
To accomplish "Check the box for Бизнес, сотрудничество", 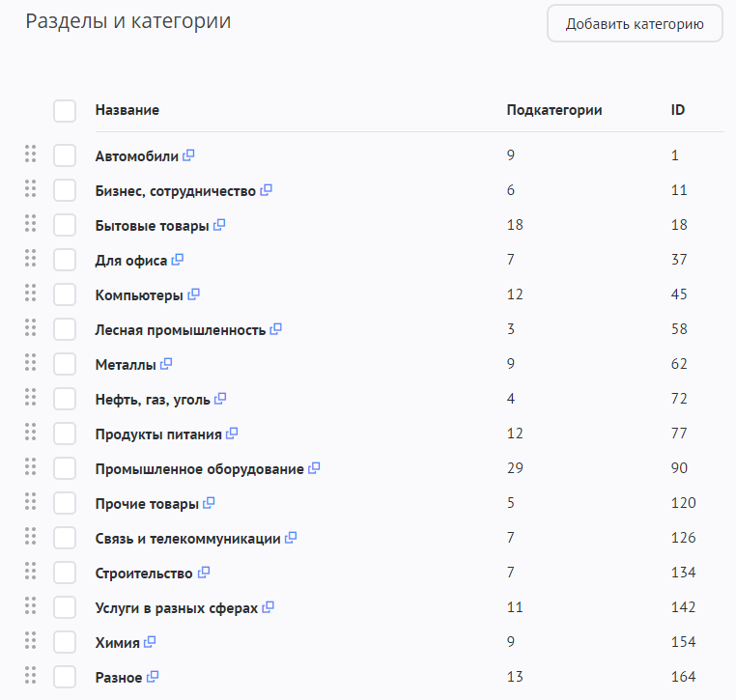I will click(x=65, y=190).
